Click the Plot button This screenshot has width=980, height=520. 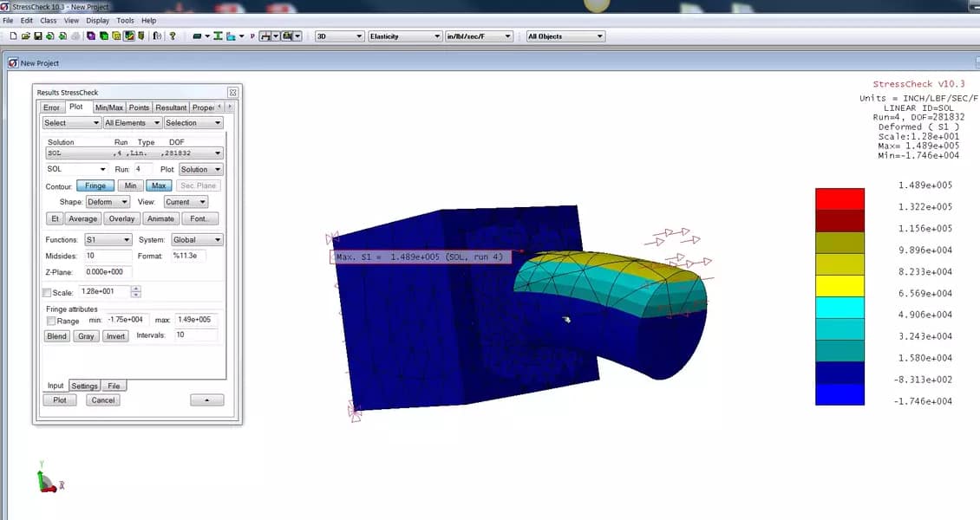[x=59, y=400]
